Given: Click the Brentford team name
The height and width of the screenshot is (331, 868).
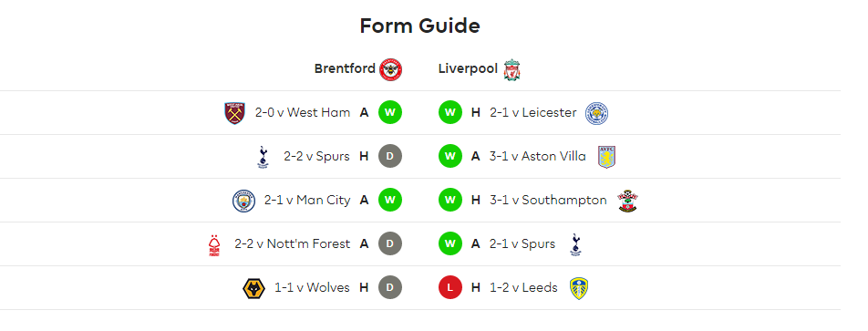Looking at the screenshot, I should click(x=345, y=68).
